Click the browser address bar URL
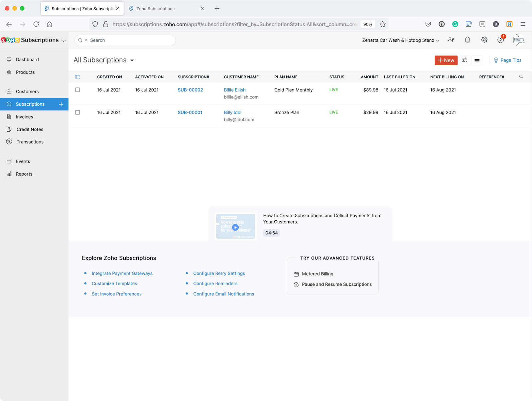 pos(235,24)
